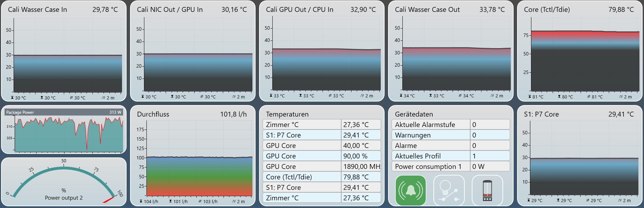This screenshot has width=644, height=208.
Task: Click the GPU Core row showing 90,00 %
Action: coord(321,156)
